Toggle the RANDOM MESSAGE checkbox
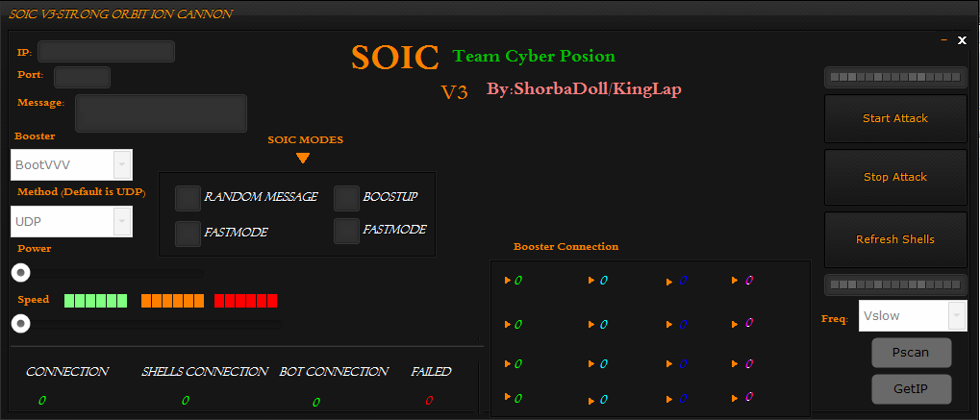The height and width of the screenshot is (420, 980). click(x=188, y=198)
